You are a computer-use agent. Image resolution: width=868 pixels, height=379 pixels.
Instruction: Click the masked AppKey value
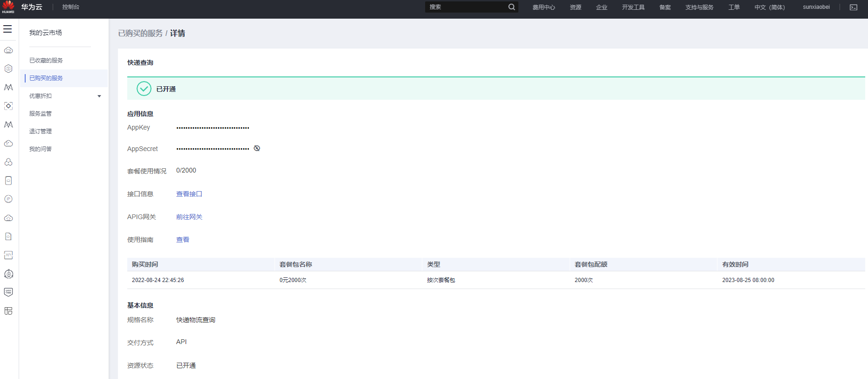(x=213, y=128)
